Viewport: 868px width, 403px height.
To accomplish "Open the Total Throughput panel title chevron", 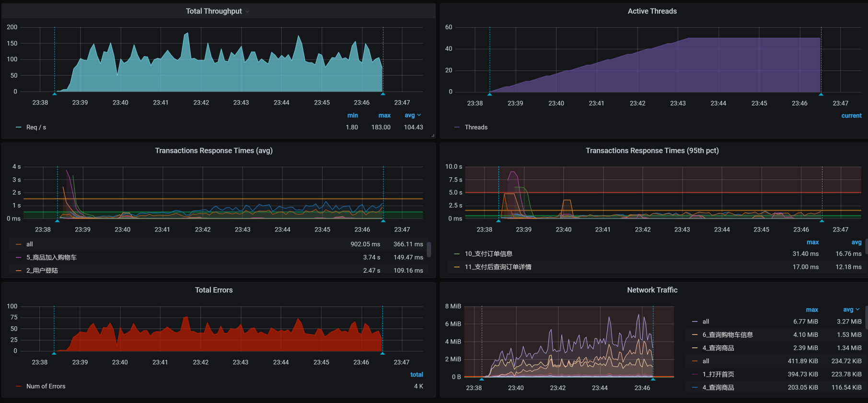I will (247, 12).
